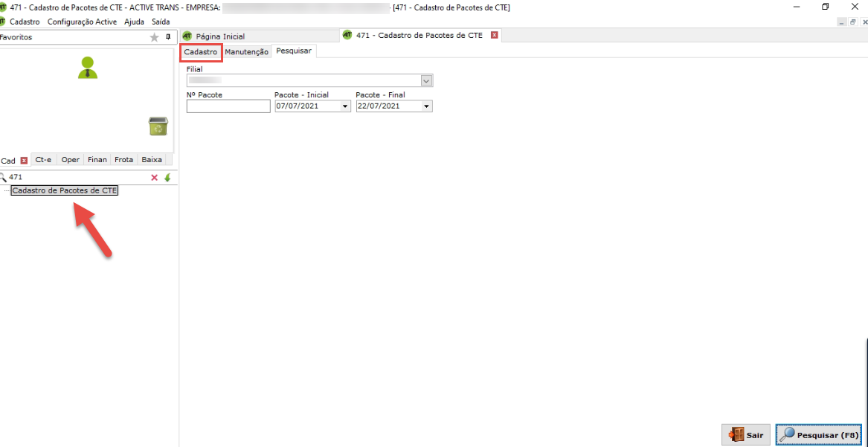Click the green down arrow beside search

pos(167,178)
